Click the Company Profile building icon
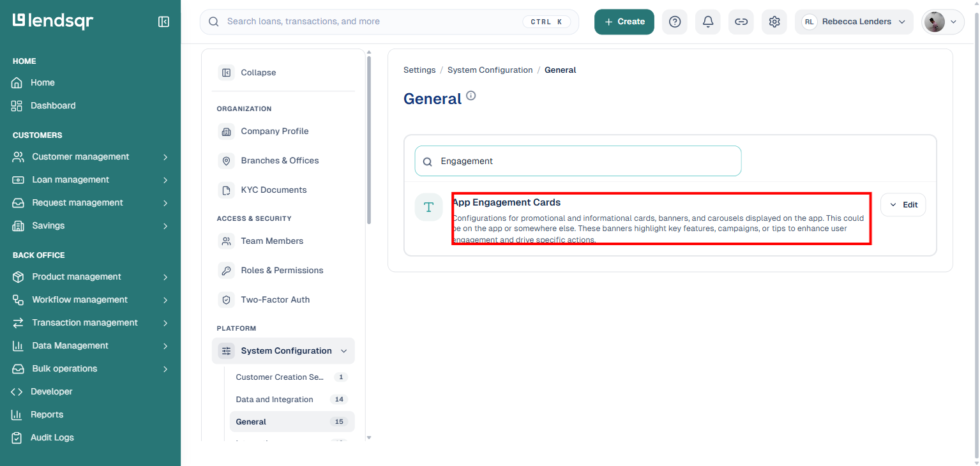Viewport: 980px width, 466px height. point(226,132)
